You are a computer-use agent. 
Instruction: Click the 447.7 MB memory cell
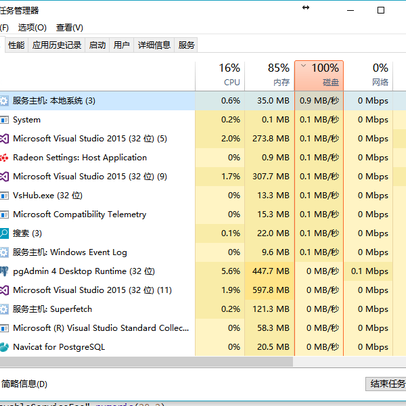pyautogui.click(x=270, y=271)
